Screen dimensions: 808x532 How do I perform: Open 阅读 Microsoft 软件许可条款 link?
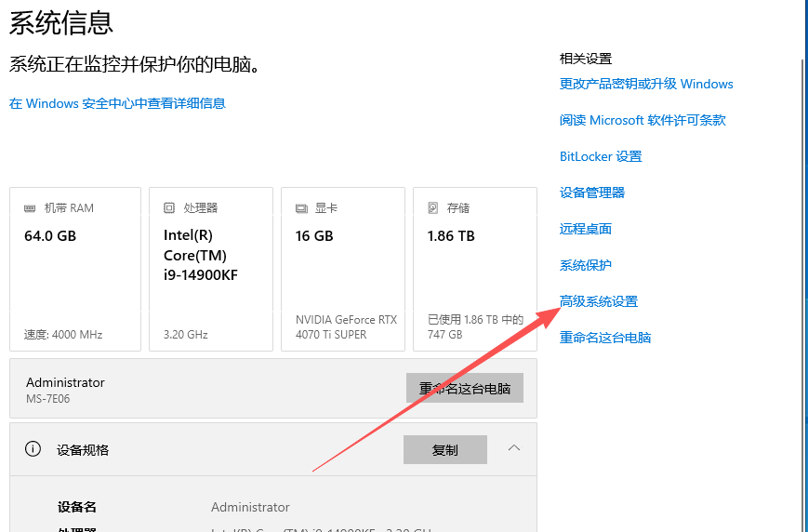tap(642, 120)
